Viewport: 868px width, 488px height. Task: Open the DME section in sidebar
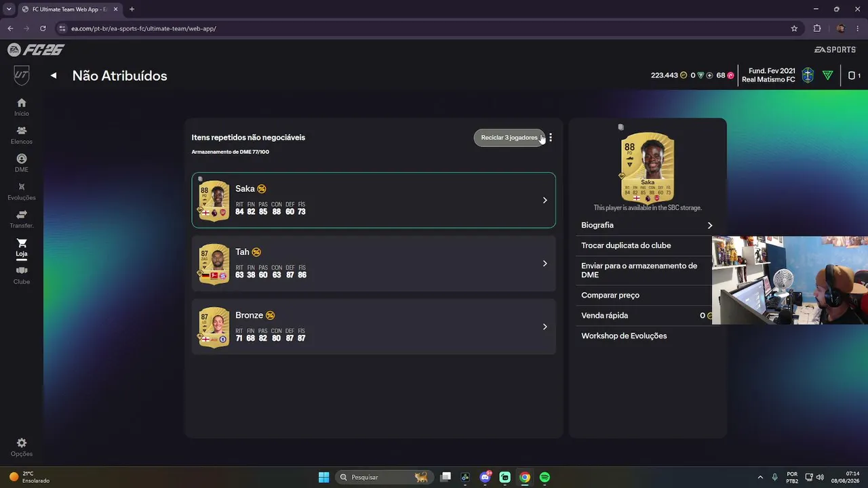point(22,163)
